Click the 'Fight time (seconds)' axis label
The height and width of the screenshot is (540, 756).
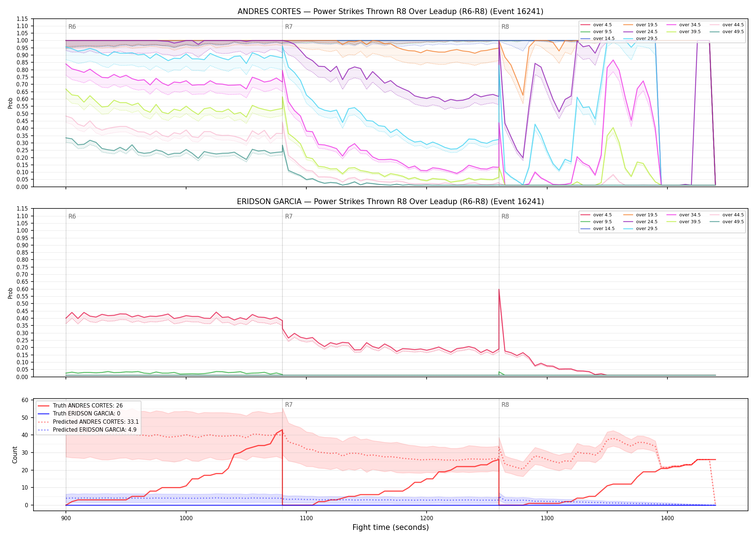click(x=391, y=527)
